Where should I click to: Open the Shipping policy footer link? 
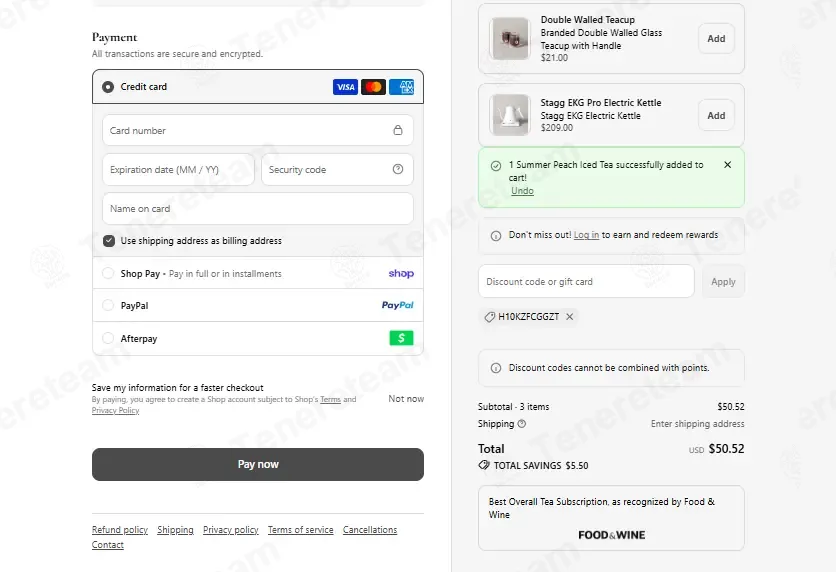pos(175,530)
